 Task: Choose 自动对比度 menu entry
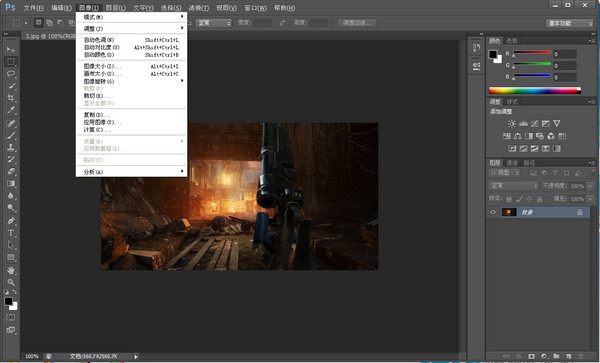coord(131,47)
